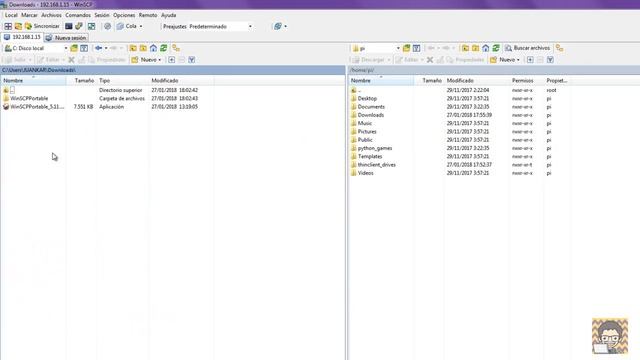
Task: Open the Nueva sesión tab
Action: tap(66, 38)
